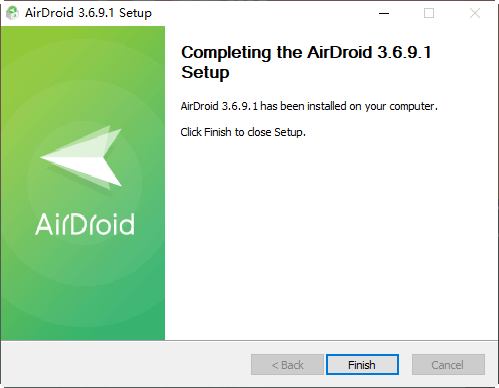Click the disabled Back button
The image size is (499, 388).
287,364
